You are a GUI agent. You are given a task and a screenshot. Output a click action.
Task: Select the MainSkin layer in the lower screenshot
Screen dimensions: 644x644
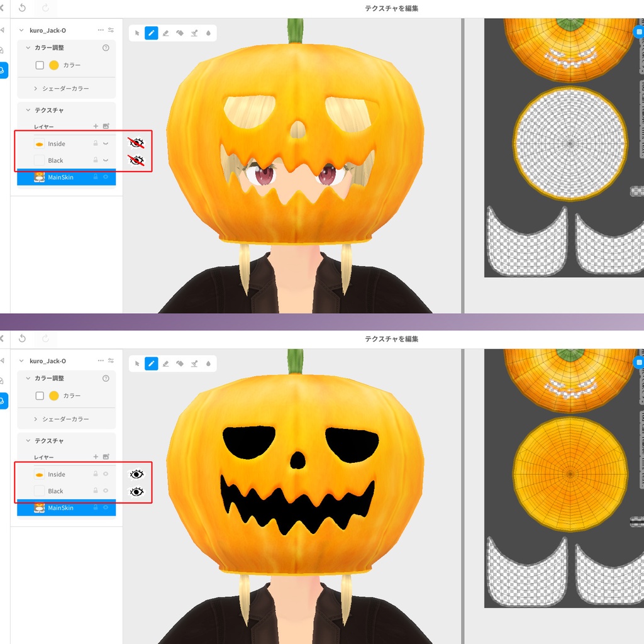[x=67, y=508]
